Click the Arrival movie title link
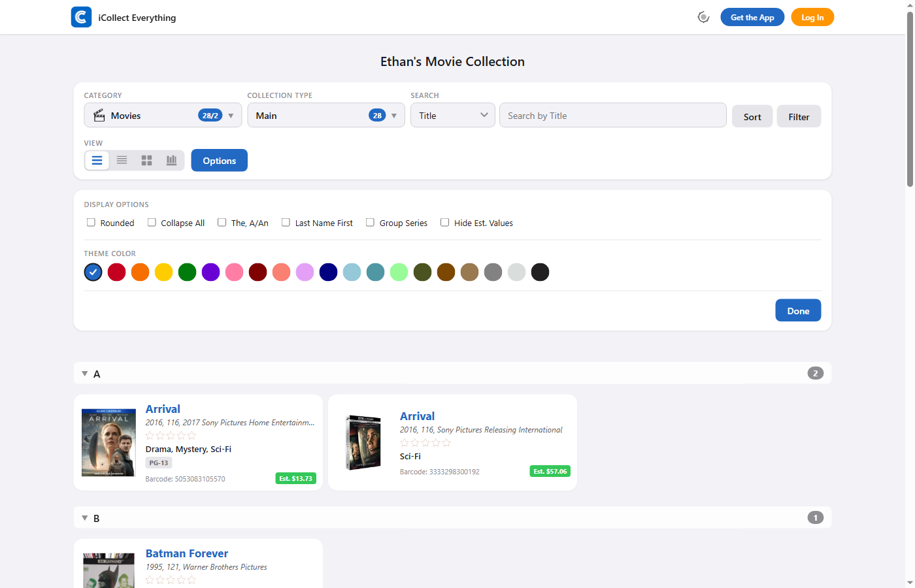The width and height of the screenshot is (915, 588). click(x=163, y=409)
